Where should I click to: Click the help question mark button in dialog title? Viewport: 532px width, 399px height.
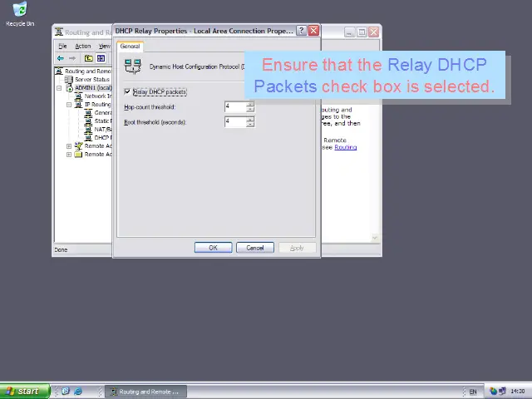[301, 31]
